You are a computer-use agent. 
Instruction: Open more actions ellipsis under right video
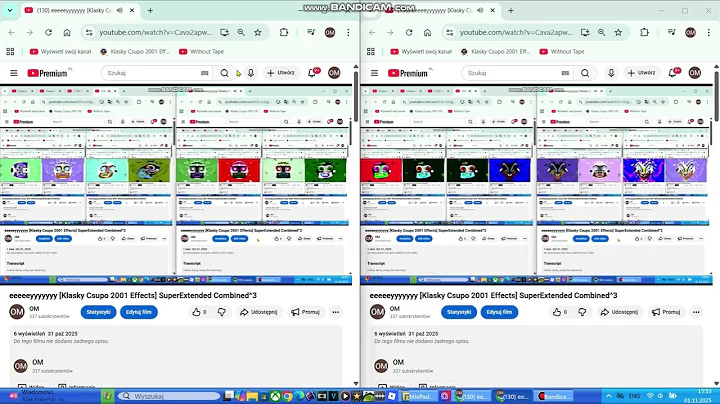click(x=696, y=312)
